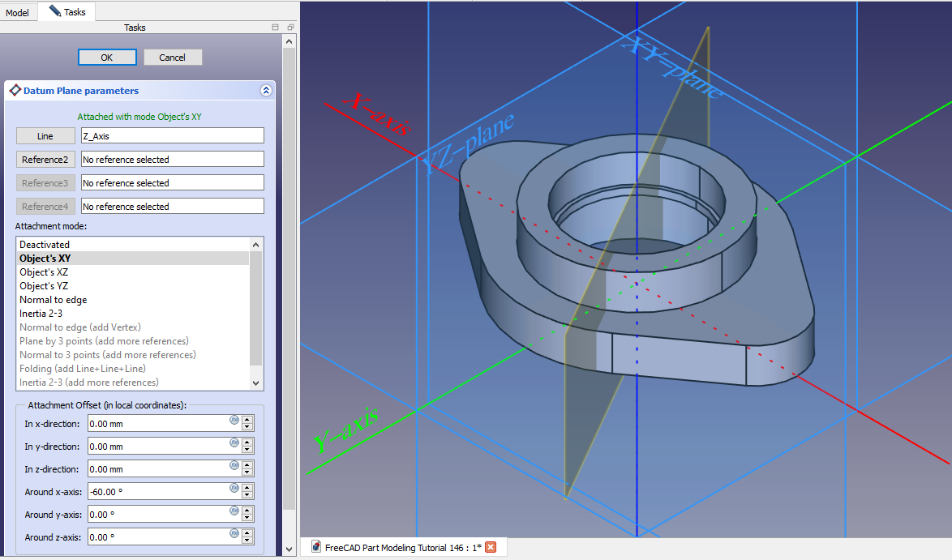
Task: Open expression editor for Around y-axis
Action: (x=234, y=511)
